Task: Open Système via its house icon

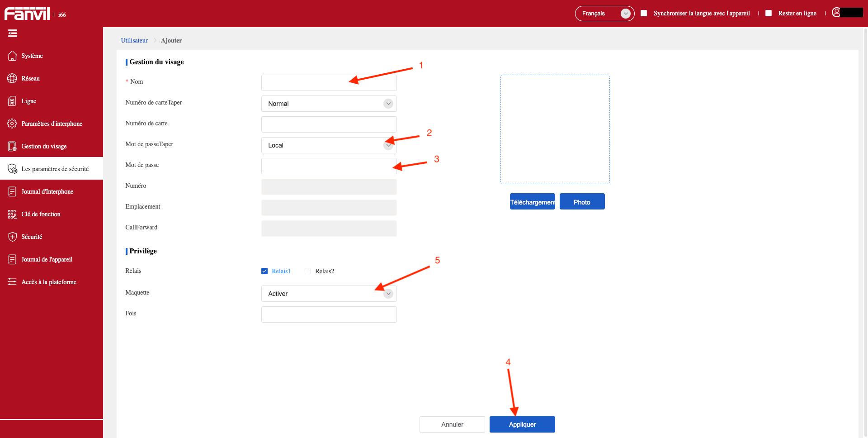Action: [12, 56]
